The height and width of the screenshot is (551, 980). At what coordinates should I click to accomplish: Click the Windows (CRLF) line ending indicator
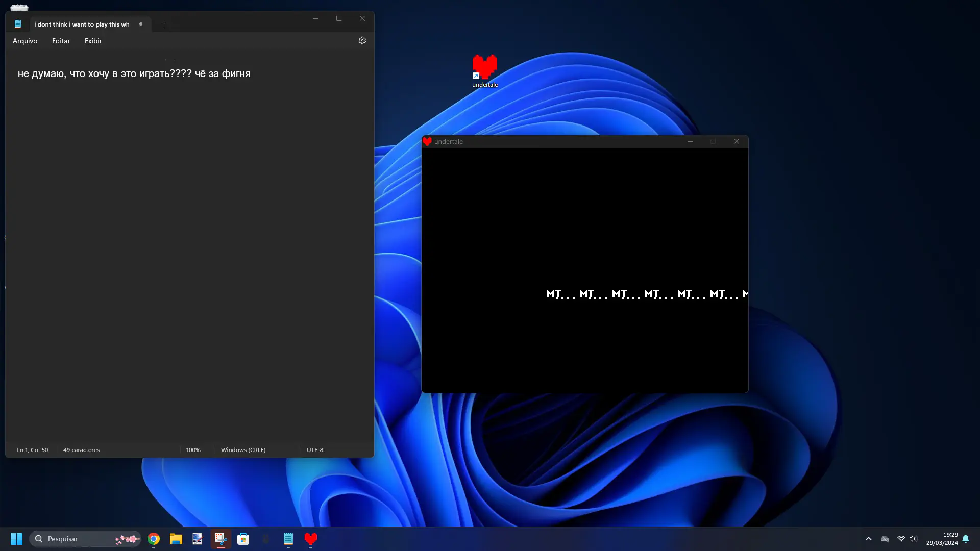[x=243, y=450]
